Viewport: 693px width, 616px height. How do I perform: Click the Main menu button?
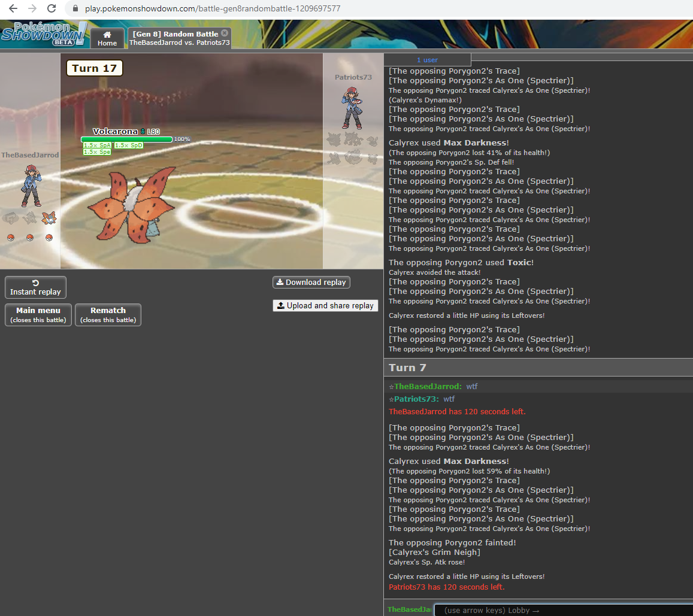pos(38,314)
